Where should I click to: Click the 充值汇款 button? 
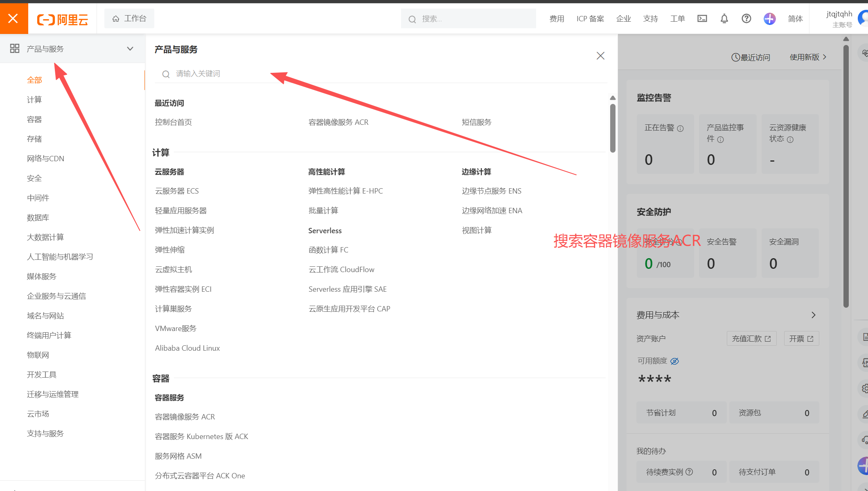751,338
